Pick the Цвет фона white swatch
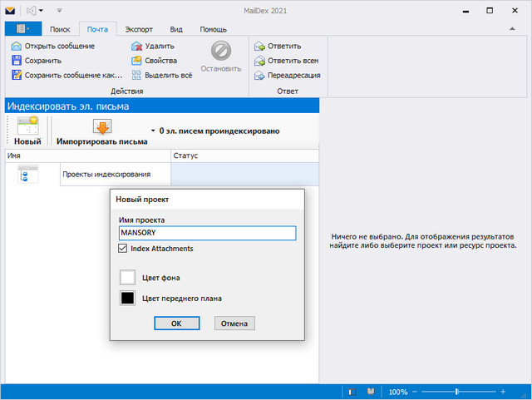The image size is (532, 400). [128, 278]
